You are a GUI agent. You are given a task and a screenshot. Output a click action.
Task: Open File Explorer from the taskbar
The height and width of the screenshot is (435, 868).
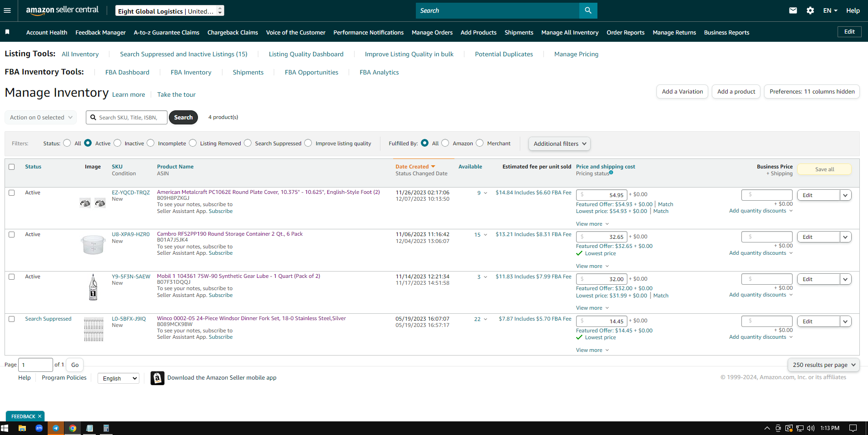coord(22,428)
